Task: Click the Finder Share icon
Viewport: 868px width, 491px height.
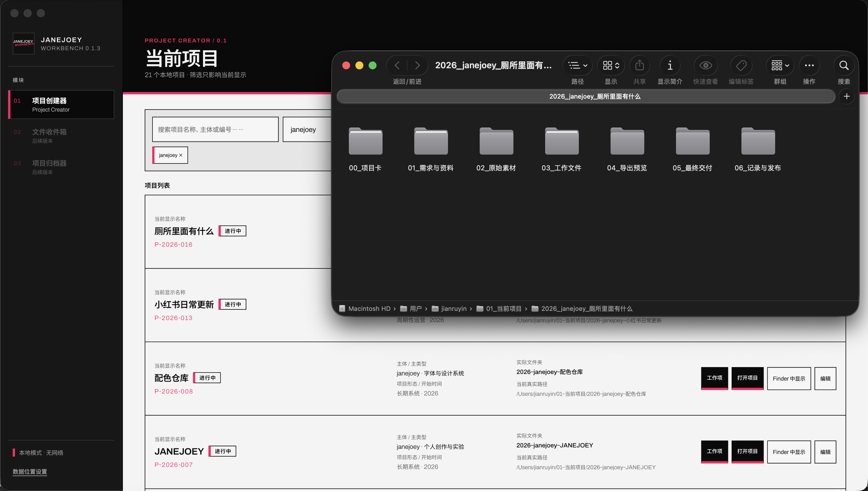Action: (x=640, y=65)
